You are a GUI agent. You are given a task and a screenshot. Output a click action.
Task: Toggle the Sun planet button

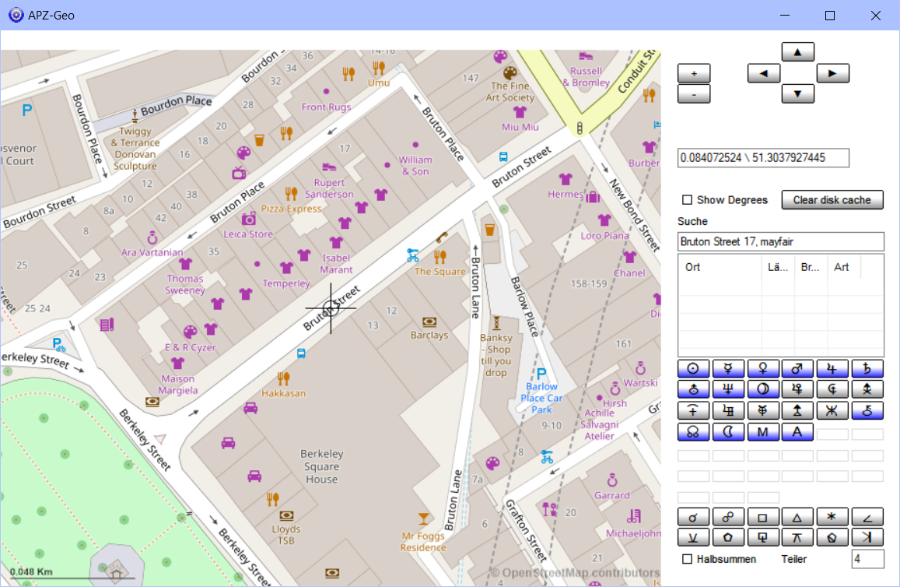pos(693,369)
